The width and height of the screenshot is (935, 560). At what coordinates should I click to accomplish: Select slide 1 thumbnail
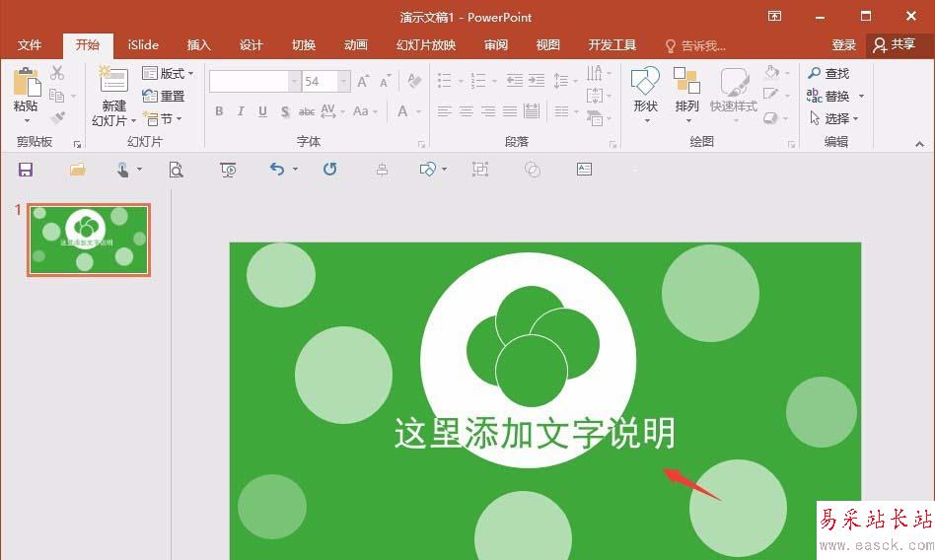(89, 240)
